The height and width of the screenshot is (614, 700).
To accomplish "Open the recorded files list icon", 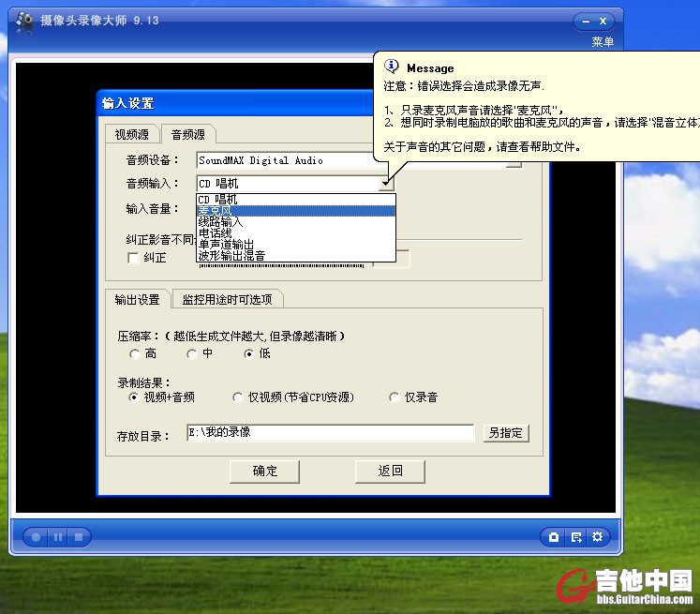I will (576, 537).
